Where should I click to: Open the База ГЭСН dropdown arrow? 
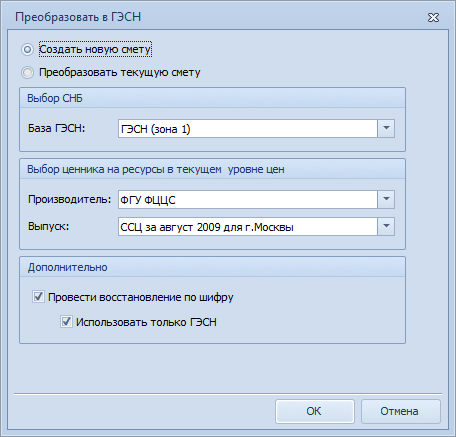(386, 128)
